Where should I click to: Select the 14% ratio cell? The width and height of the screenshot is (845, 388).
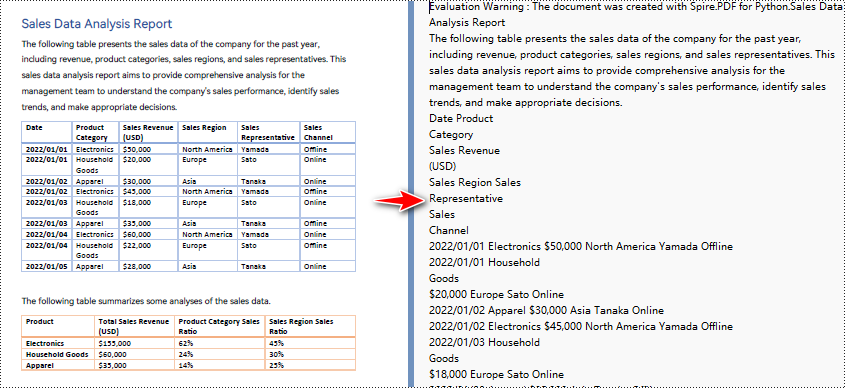pyautogui.click(x=220, y=365)
